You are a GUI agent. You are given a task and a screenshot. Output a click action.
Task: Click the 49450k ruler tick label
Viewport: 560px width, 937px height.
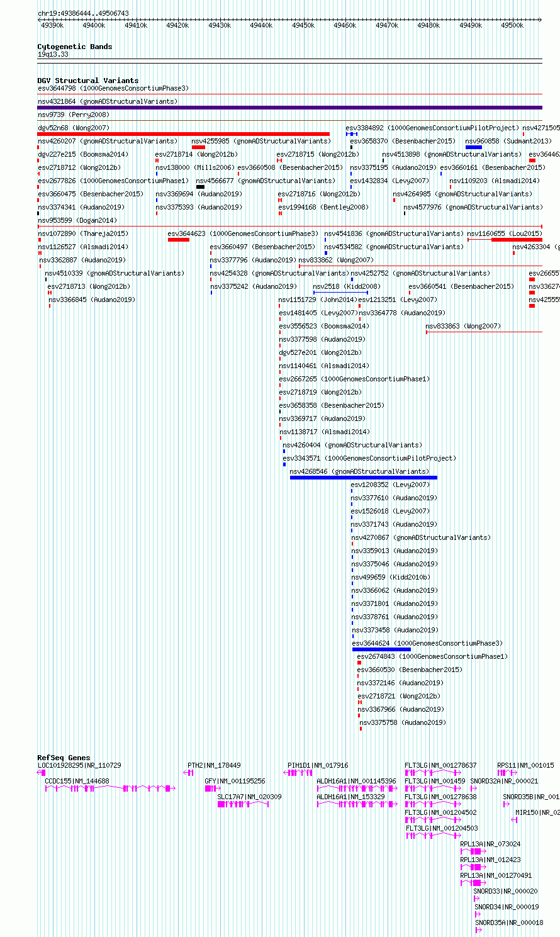303,25
